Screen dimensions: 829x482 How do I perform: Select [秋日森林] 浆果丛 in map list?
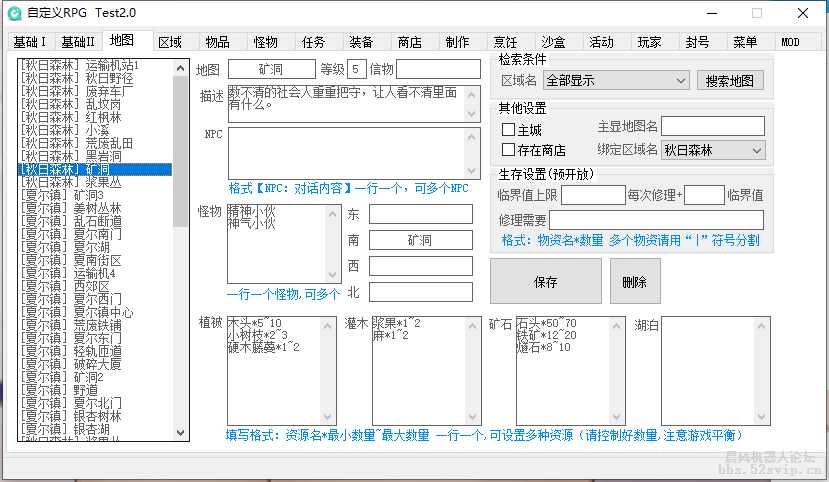(x=95, y=182)
